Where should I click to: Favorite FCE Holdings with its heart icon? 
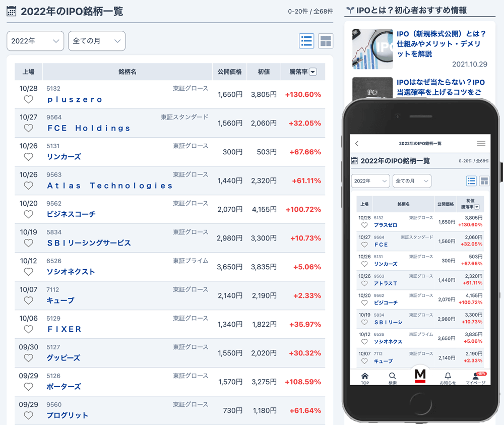click(x=29, y=128)
